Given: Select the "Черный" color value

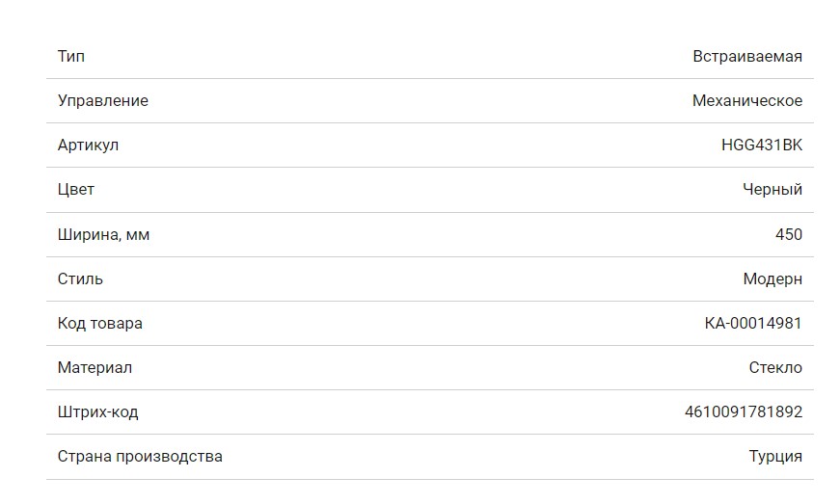Looking at the screenshot, I should tap(772, 189).
